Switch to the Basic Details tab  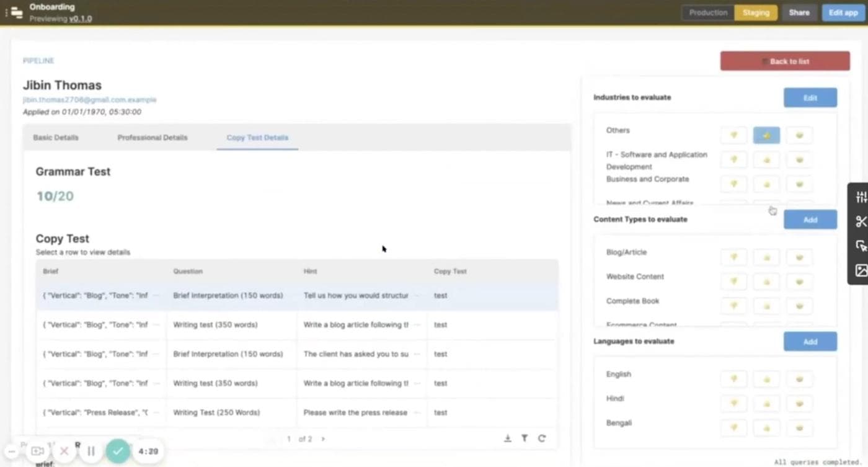pyautogui.click(x=55, y=137)
